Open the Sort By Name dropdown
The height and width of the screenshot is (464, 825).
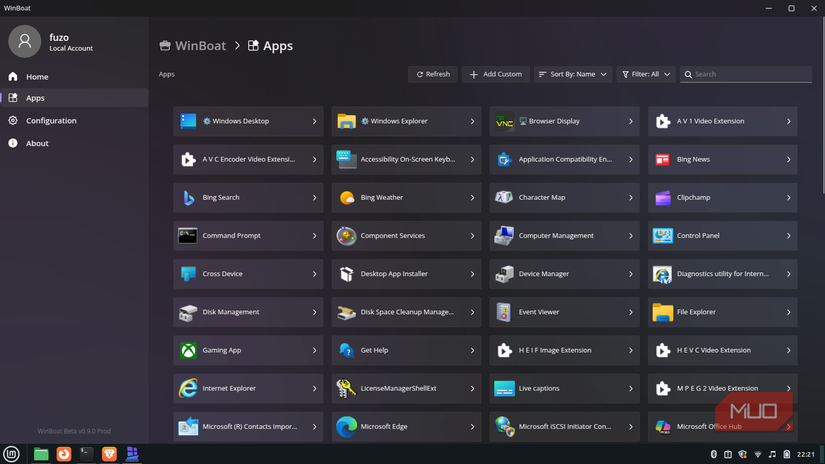pos(572,74)
